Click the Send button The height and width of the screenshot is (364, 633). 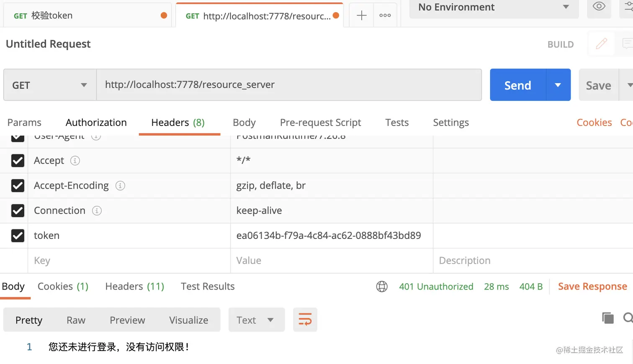(x=517, y=85)
